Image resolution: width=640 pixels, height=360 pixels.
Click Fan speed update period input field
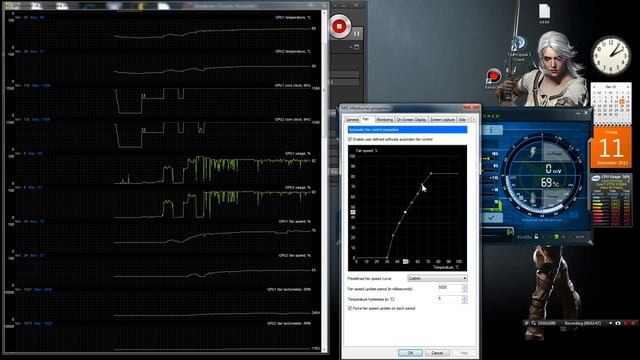point(449,288)
